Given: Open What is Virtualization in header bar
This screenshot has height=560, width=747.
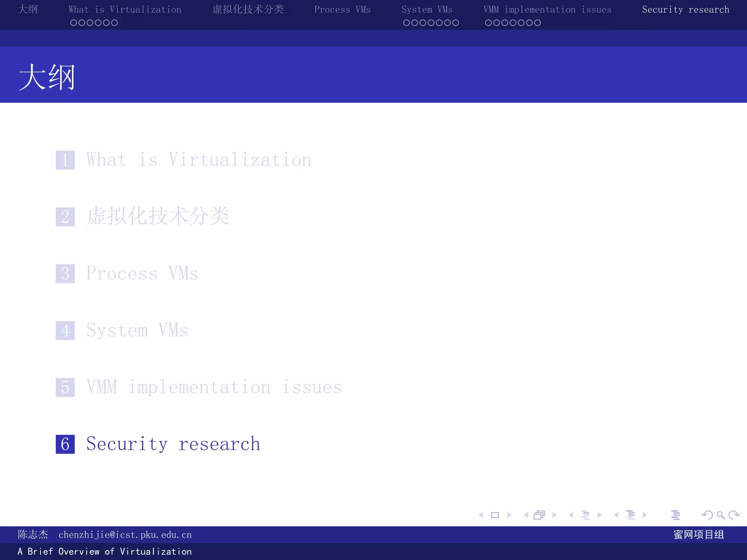Looking at the screenshot, I should pyautogui.click(x=125, y=9).
